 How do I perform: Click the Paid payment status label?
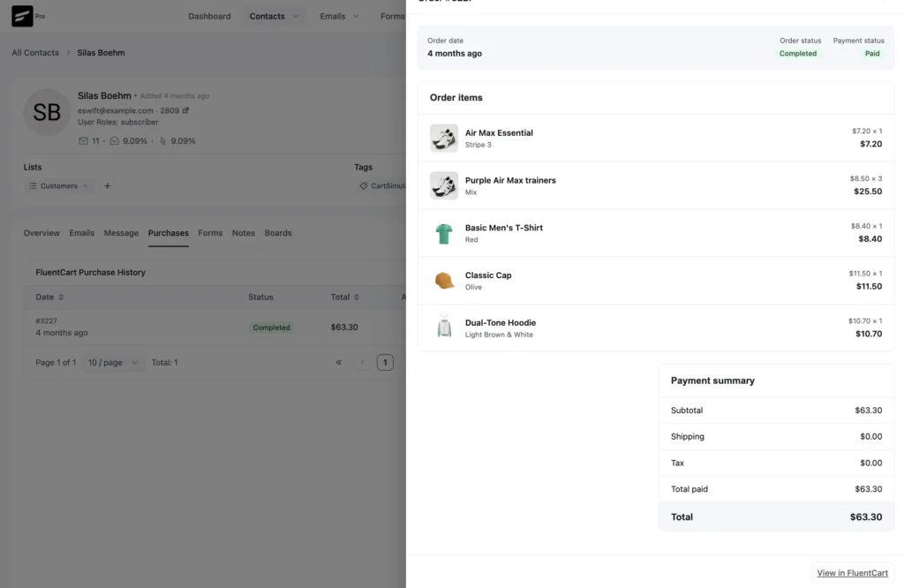tap(872, 53)
